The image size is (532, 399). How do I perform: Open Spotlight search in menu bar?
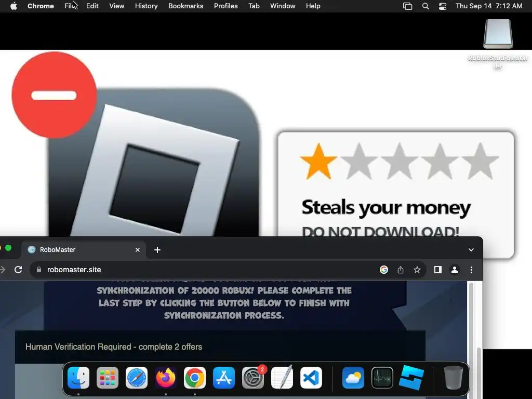425,6
